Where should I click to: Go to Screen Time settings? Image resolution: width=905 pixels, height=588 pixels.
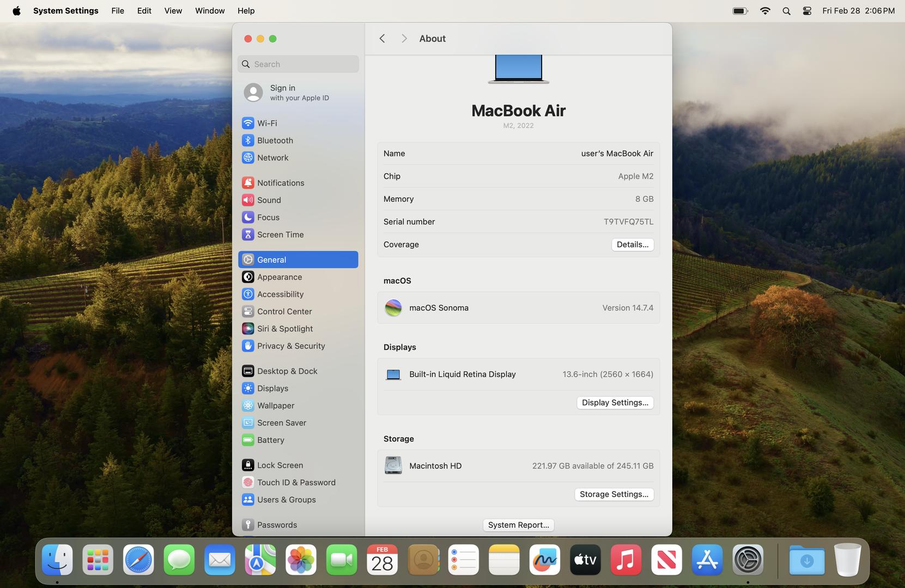click(280, 235)
